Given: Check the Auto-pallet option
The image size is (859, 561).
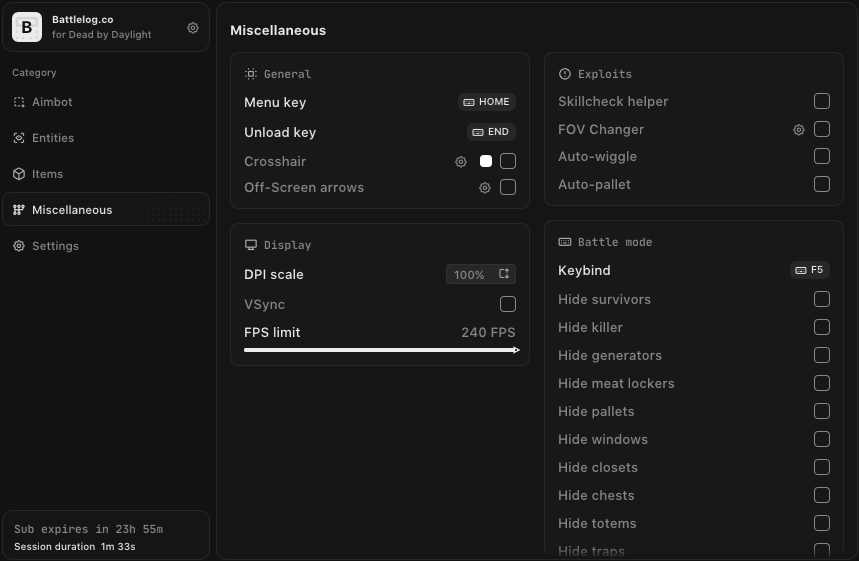Looking at the screenshot, I should [x=822, y=184].
